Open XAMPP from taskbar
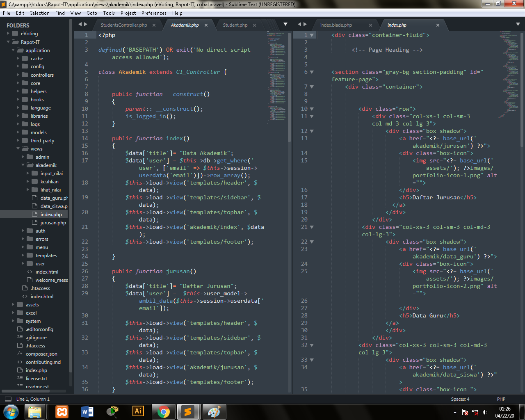Viewport: 525px width, 420px height. pos(62,412)
